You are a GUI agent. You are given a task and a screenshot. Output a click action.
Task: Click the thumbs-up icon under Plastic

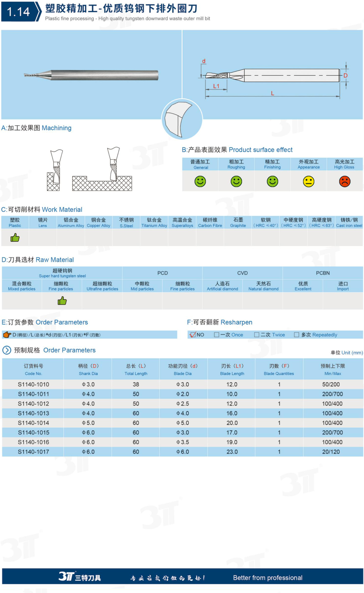(x=15, y=238)
